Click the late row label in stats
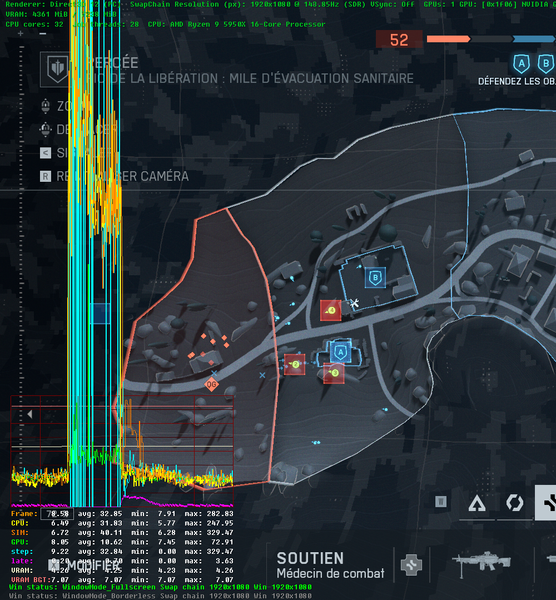 coord(22,561)
